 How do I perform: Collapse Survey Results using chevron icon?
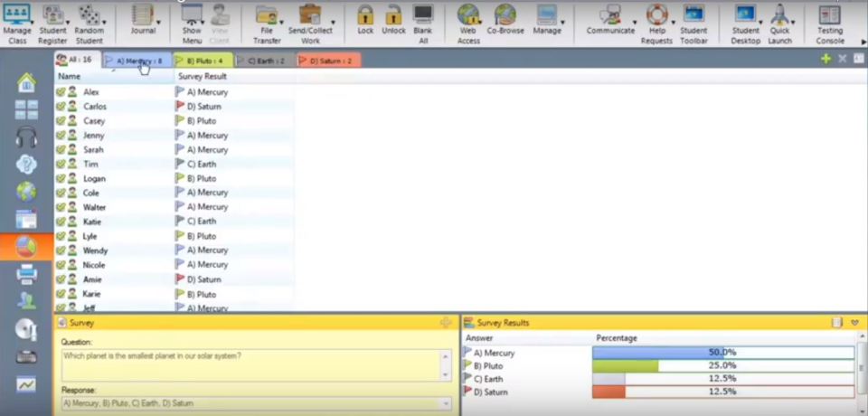(855, 322)
